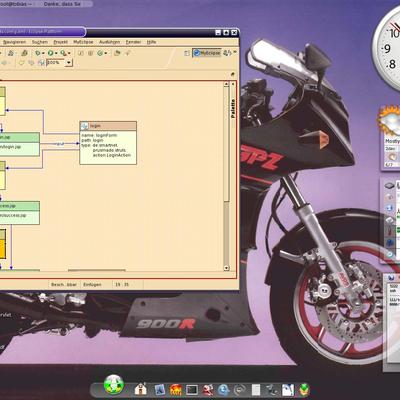Open the Hilfe menu
The height and width of the screenshot is (400, 400).
[x=151, y=42]
